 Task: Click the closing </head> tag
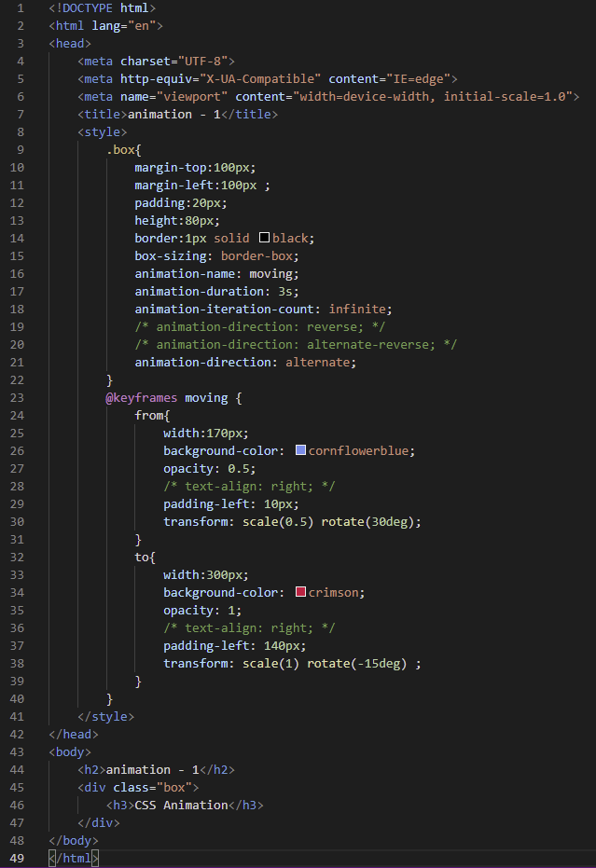(74, 734)
